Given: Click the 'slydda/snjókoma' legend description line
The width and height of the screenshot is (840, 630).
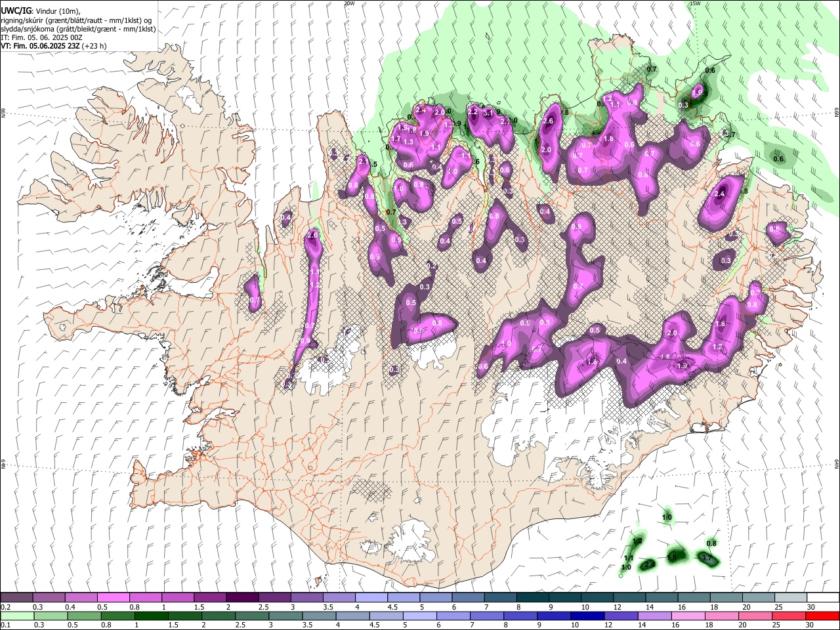Looking at the screenshot, I should point(78,29).
